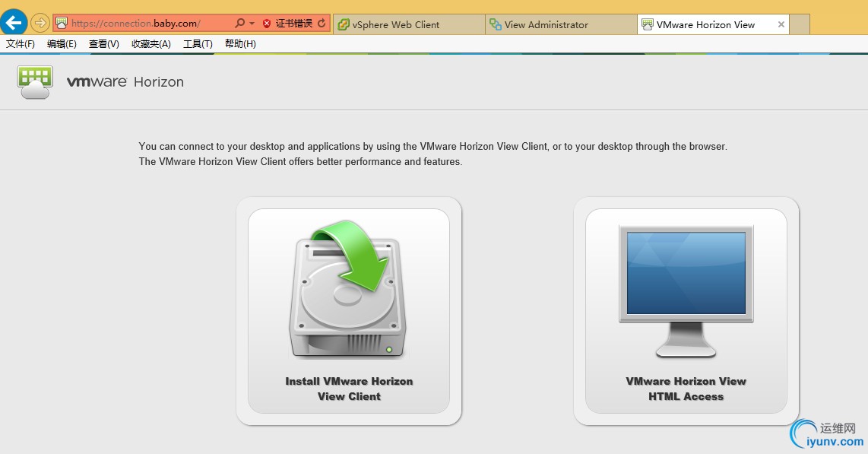Switch to the View Administrator tab

pyautogui.click(x=562, y=24)
